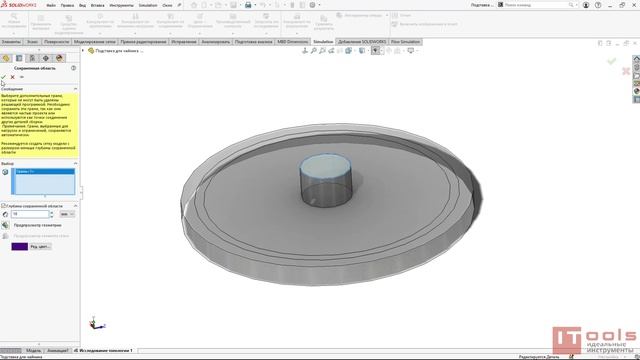
Task: Open Appearances color ball in task pane
Action: 636,91
